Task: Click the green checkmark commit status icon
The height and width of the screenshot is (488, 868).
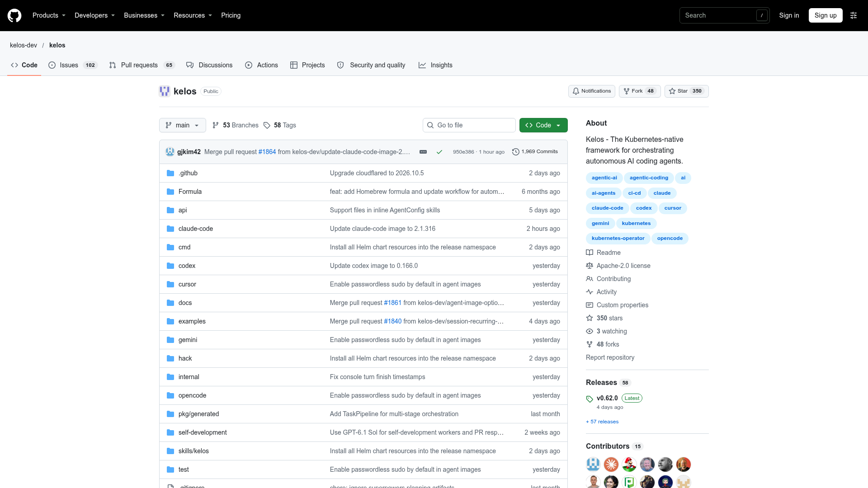Action: click(x=439, y=152)
